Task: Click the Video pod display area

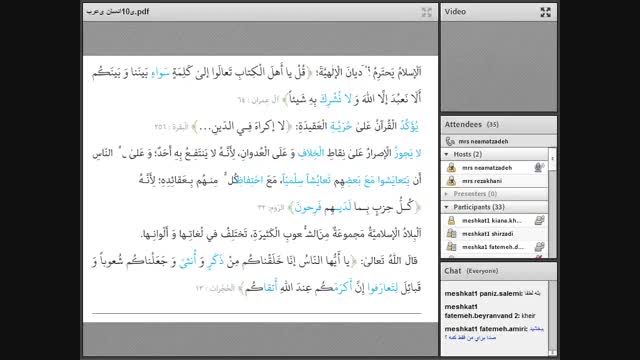Action: coord(499,67)
